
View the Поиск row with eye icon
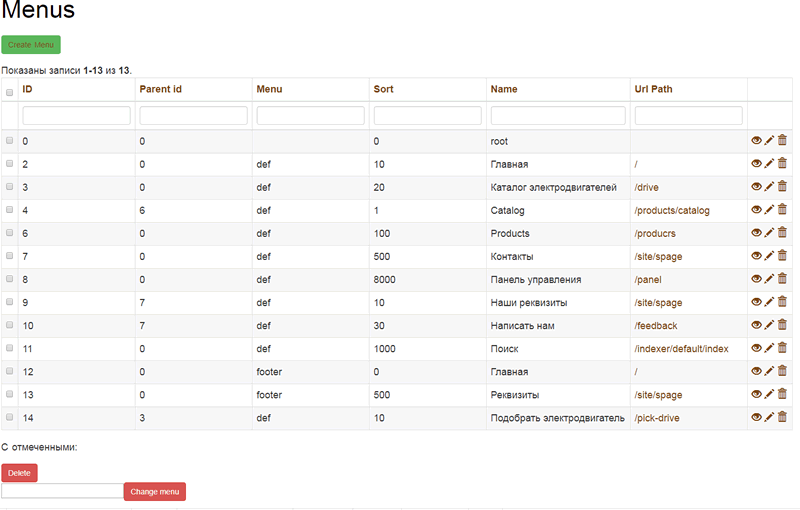pos(756,348)
